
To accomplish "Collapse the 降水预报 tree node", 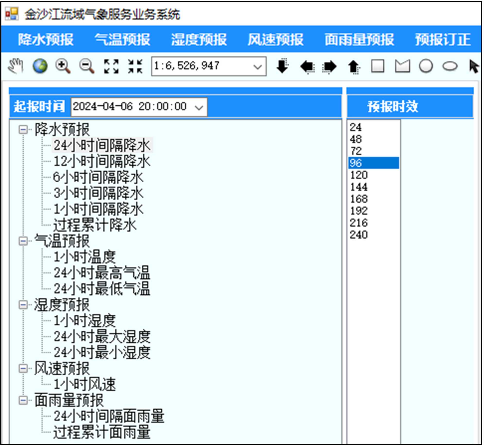I will click(23, 130).
